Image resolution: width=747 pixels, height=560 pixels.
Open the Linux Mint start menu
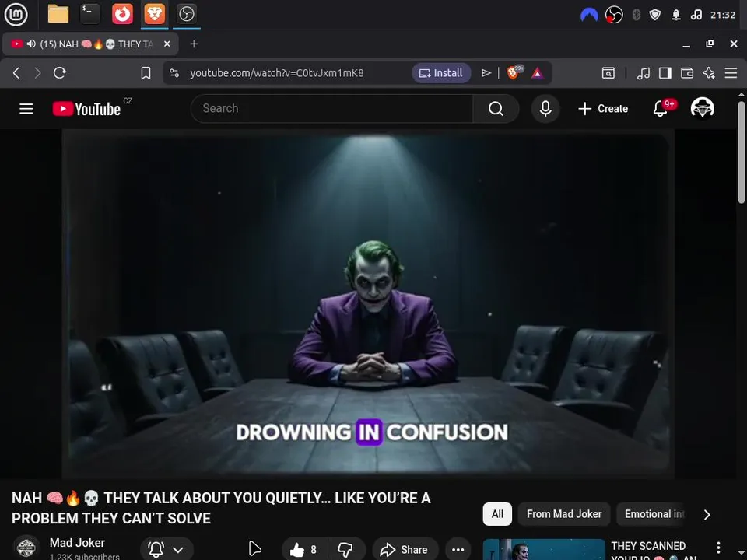16,14
